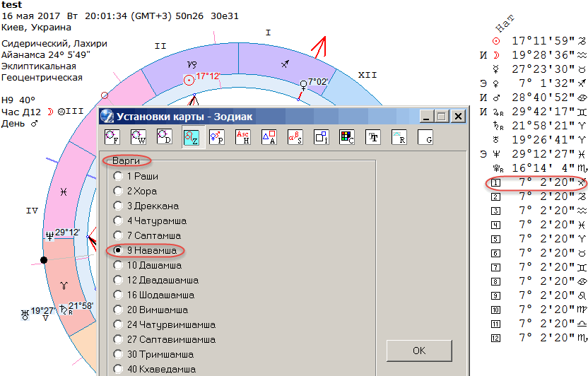Image resolution: width=588 pixels, height=376 pixels.
Task: Open the aspects settings icon labeled A
Action: [x=269, y=137]
